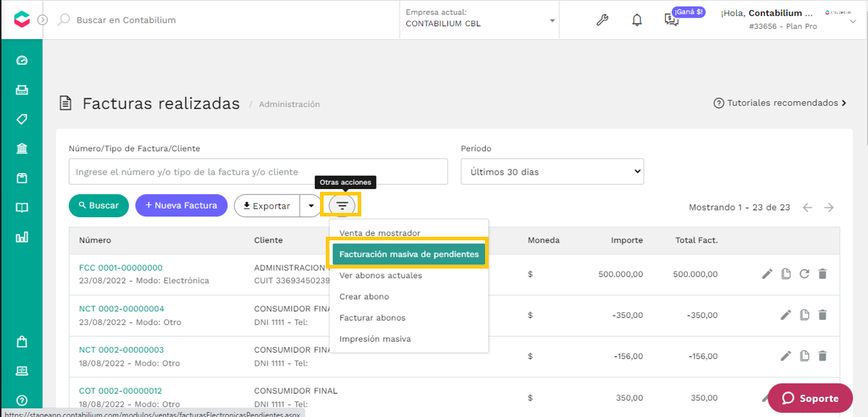868x417 pixels.
Task: Duplicate invoice FCC 0001-00000000 with the copy icon
Action: [785, 274]
